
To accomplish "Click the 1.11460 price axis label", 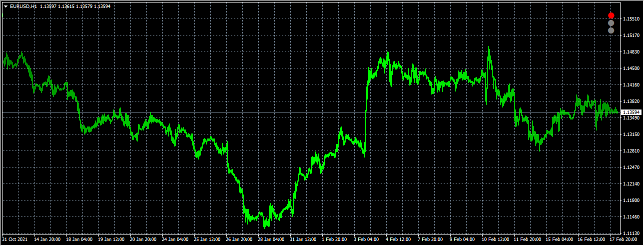I will pos(631,217).
